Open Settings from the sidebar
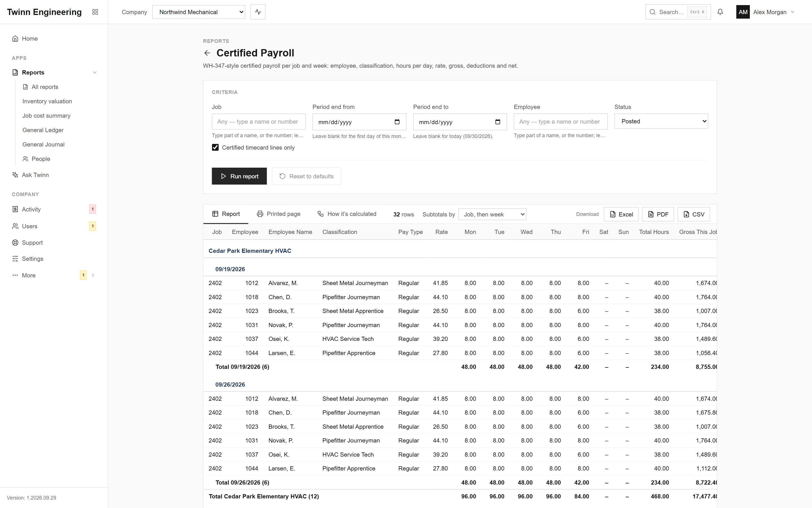Image resolution: width=812 pixels, height=508 pixels. 54,259
